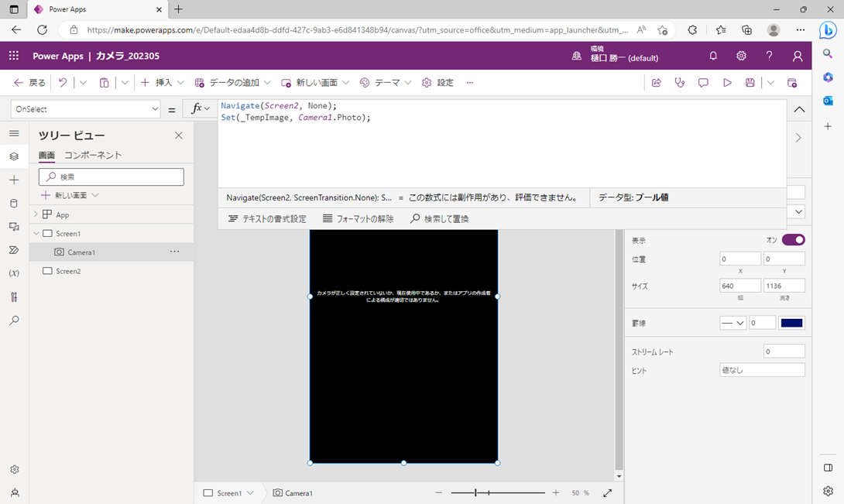The width and height of the screenshot is (844, 504).
Task: Collapse the Screen1 node in the tree view
Action: [36, 233]
